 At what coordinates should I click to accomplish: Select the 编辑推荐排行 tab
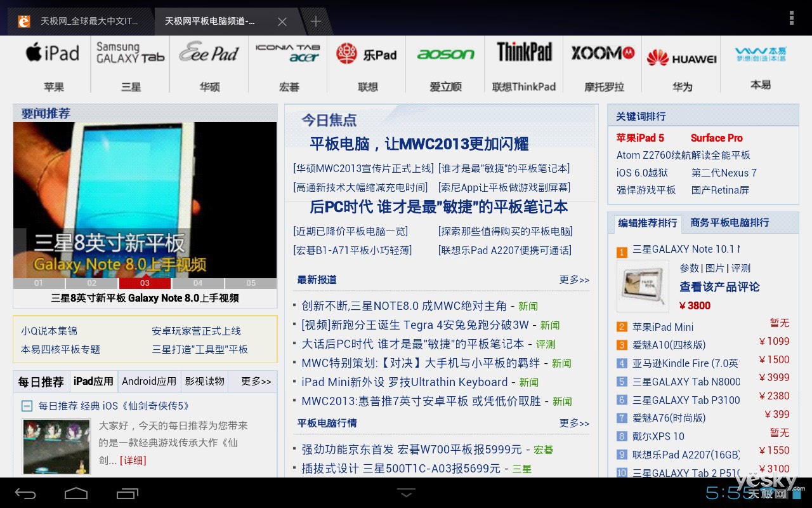[648, 223]
